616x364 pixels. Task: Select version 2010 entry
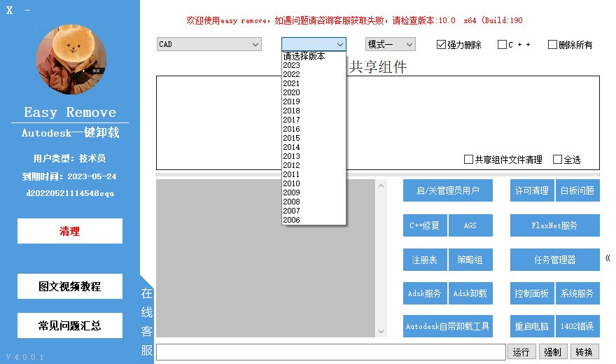[314, 183]
